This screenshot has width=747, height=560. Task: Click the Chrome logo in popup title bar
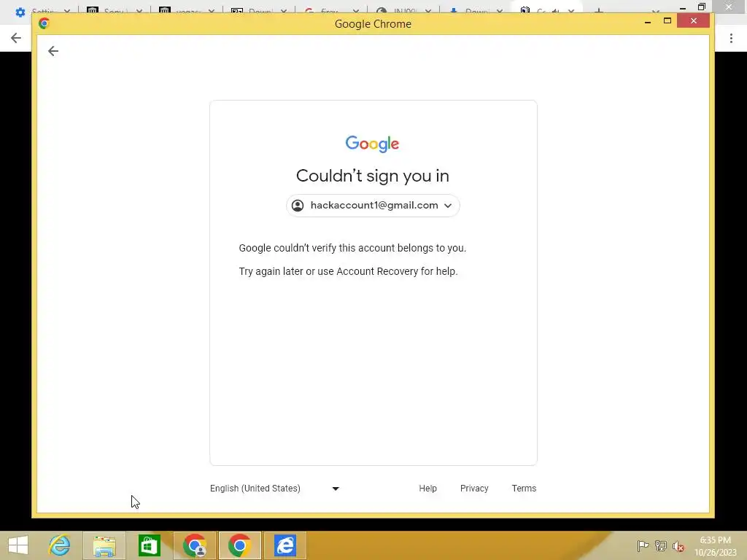tap(44, 23)
